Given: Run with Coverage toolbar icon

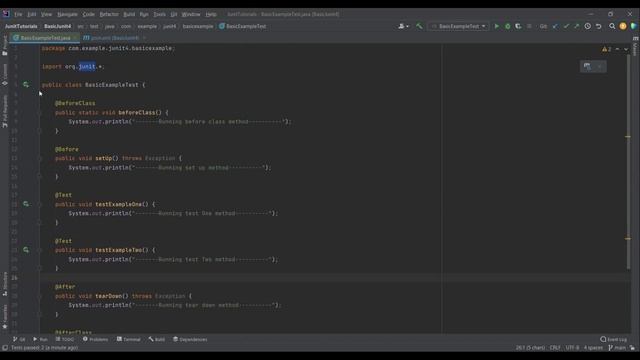Looking at the screenshot, I should 518,26.
